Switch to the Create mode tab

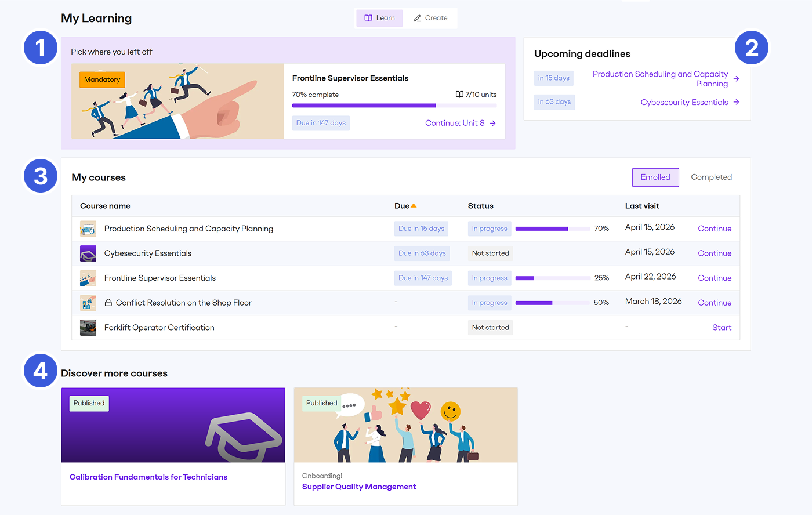coord(430,18)
